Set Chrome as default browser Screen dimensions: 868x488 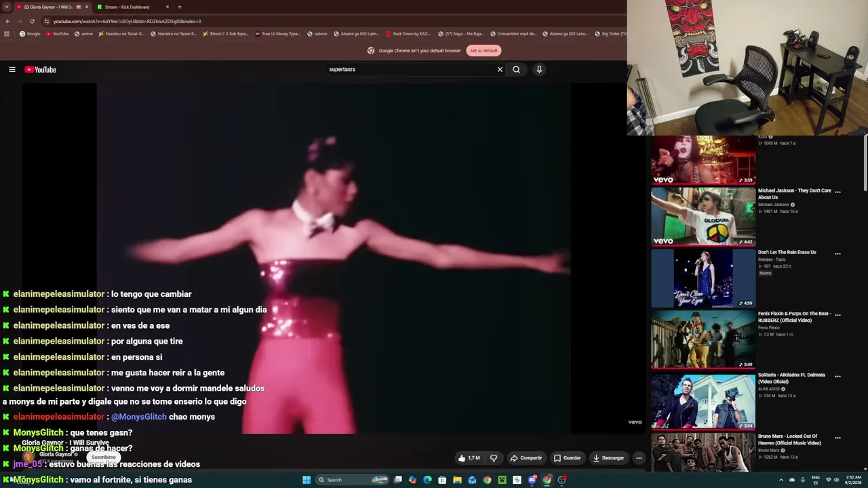pos(484,50)
